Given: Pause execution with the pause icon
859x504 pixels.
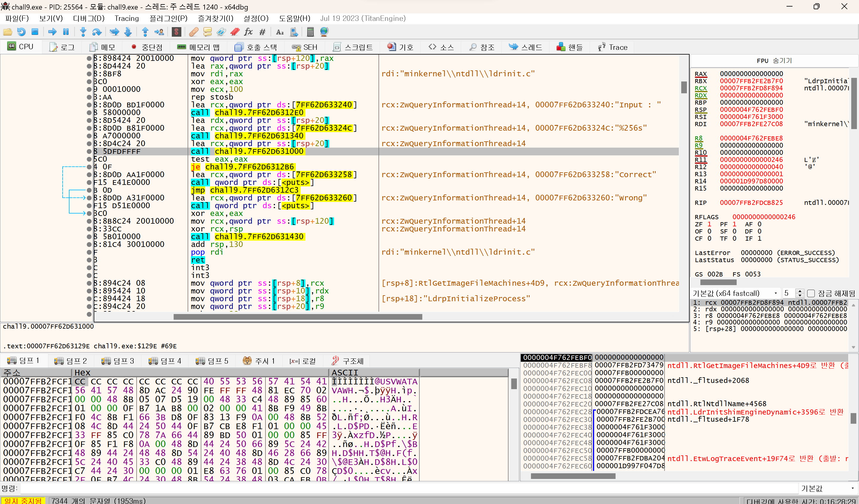Looking at the screenshot, I should (x=66, y=32).
